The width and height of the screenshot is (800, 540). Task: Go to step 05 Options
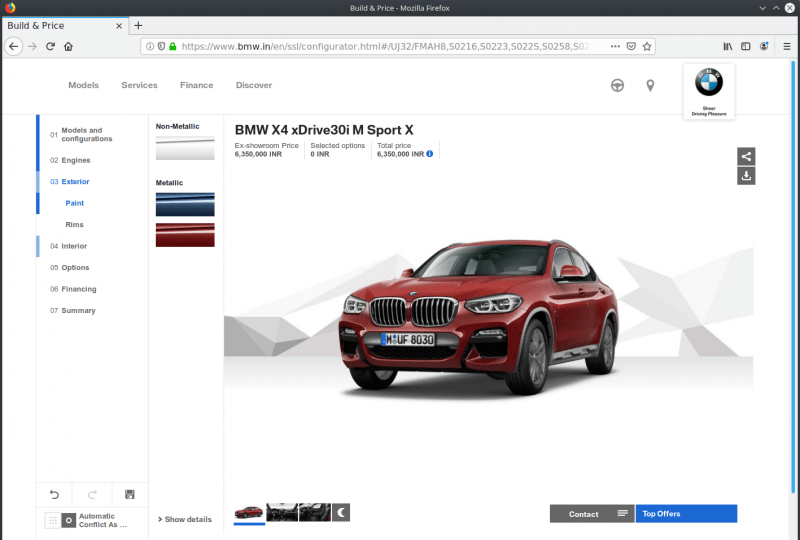(x=69, y=267)
